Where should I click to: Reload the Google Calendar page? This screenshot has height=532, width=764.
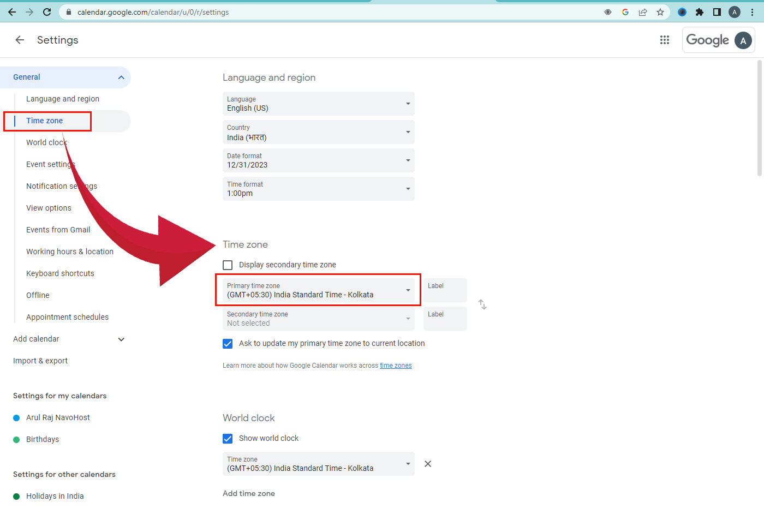click(46, 12)
